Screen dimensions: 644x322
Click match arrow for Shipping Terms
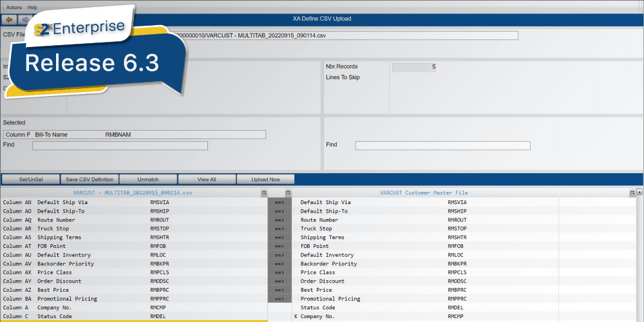click(279, 238)
